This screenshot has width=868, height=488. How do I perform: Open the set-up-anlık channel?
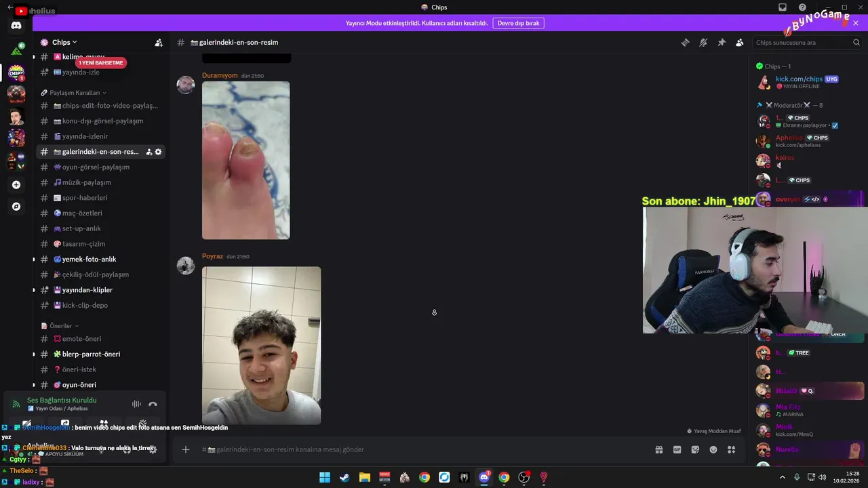click(100, 228)
